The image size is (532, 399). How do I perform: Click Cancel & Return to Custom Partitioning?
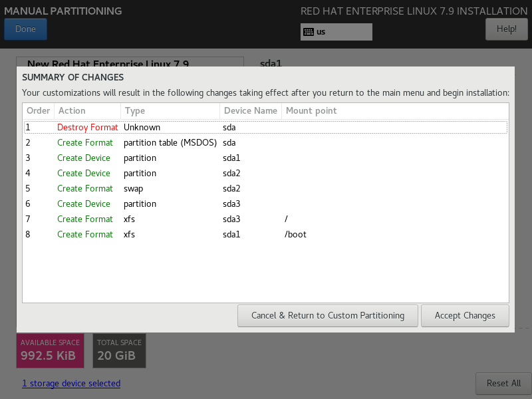[x=328, y=315]
